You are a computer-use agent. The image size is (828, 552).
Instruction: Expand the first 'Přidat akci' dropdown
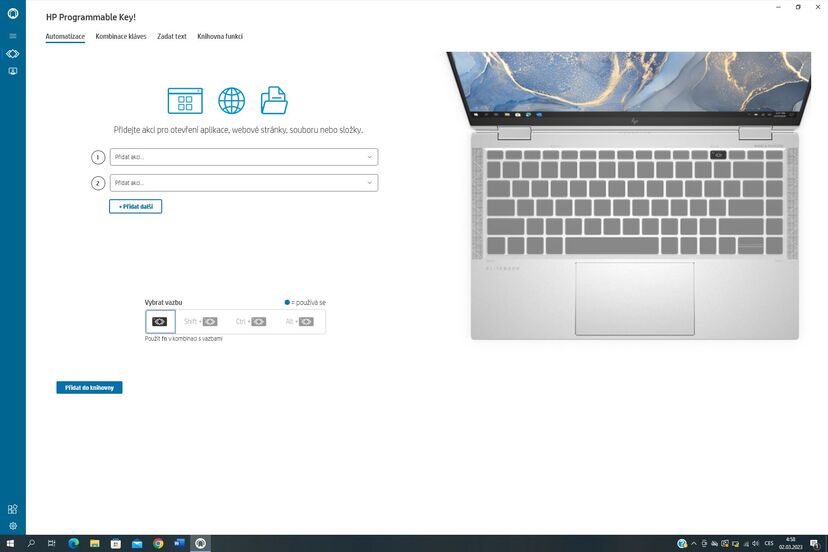244,157
